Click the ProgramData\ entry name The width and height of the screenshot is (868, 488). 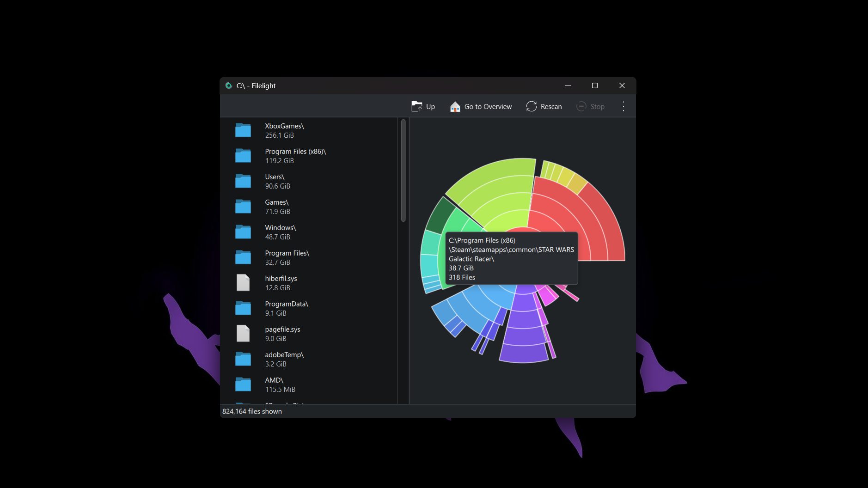287,304
